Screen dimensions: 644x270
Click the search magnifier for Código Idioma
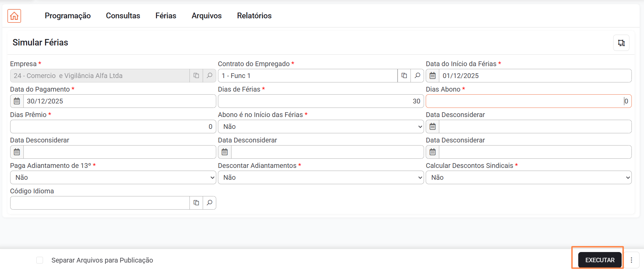coord(209,203)
